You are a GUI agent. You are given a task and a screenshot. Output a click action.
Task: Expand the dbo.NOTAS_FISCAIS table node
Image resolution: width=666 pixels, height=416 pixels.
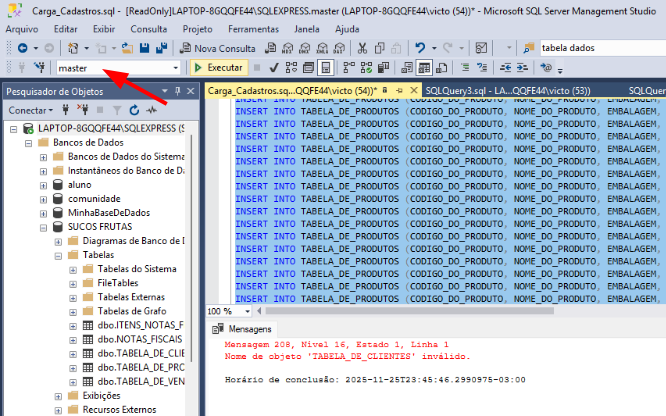tap(73, 340)
